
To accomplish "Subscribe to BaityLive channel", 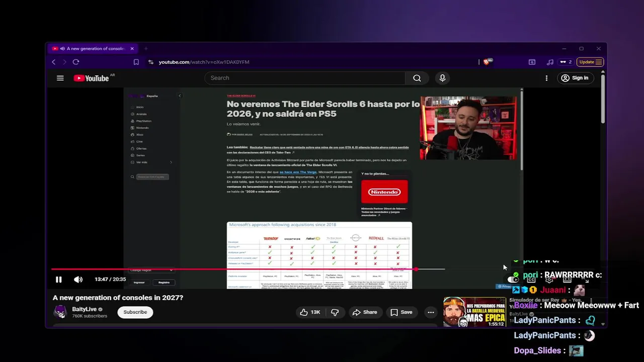I will coord(135,312).
